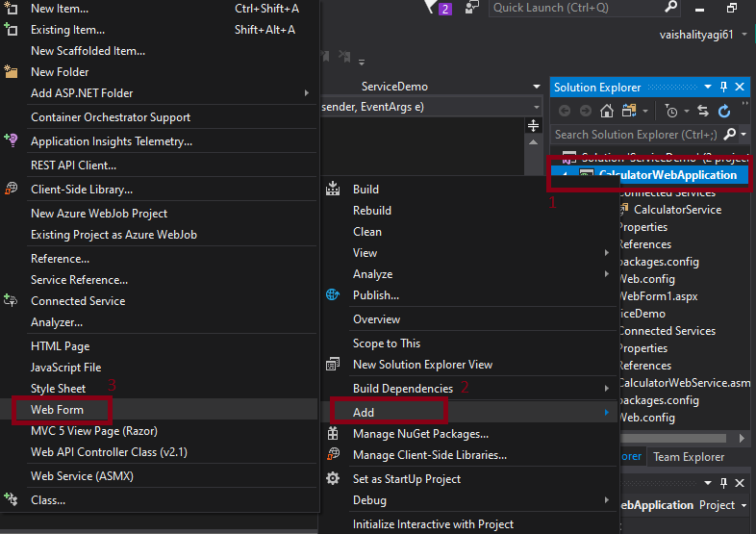756x534 pixels.
Task: Click the New Folder icon
Action: point(11,72)
